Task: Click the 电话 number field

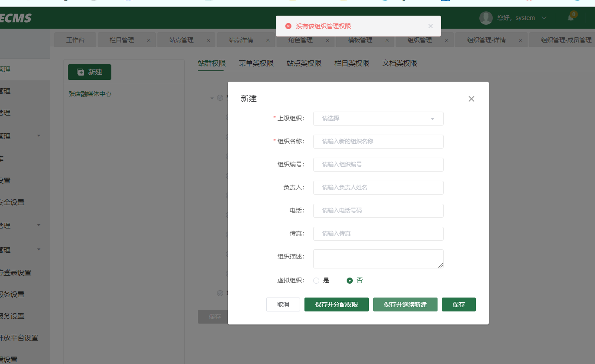Action: [378, 211]
